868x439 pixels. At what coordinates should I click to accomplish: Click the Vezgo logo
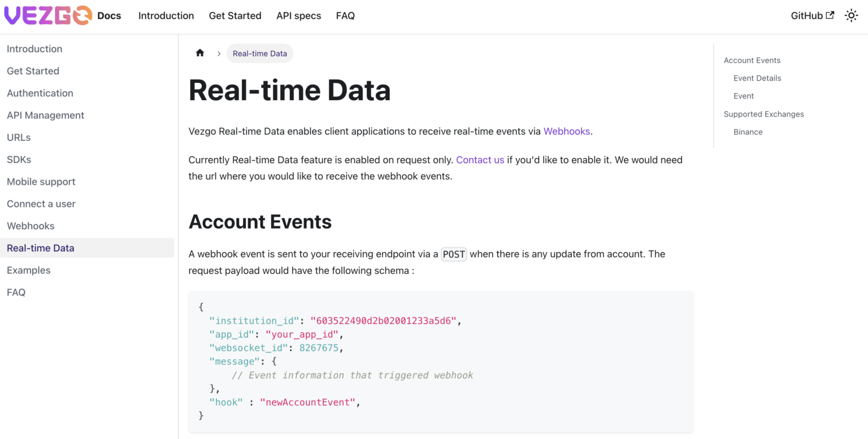[48, 15]
